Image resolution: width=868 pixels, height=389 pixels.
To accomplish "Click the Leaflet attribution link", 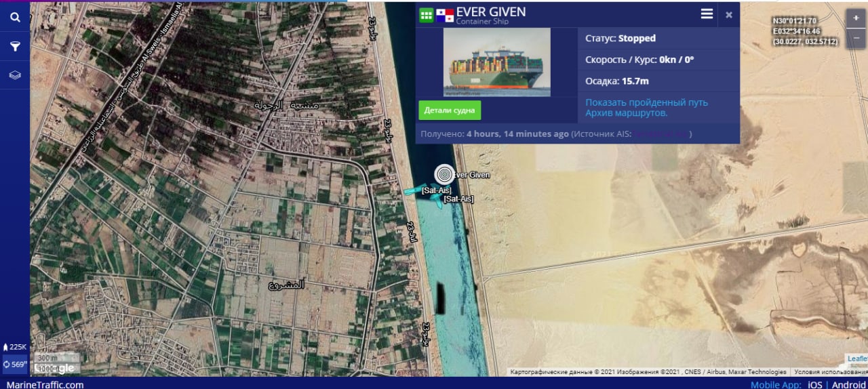I will point(857,359).
